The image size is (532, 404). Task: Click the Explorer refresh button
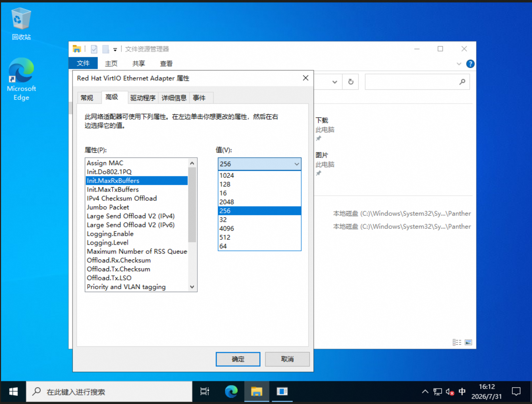[x=351, y=82]
